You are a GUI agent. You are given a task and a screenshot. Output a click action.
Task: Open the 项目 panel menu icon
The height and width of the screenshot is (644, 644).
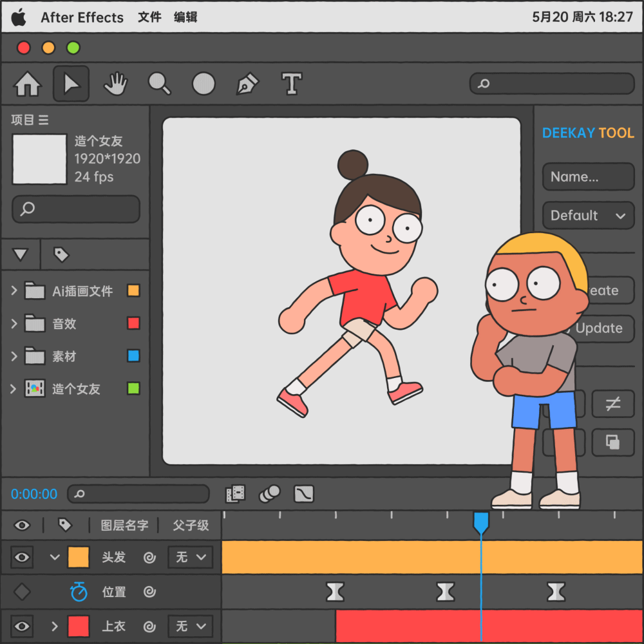[x=44, y=120]
